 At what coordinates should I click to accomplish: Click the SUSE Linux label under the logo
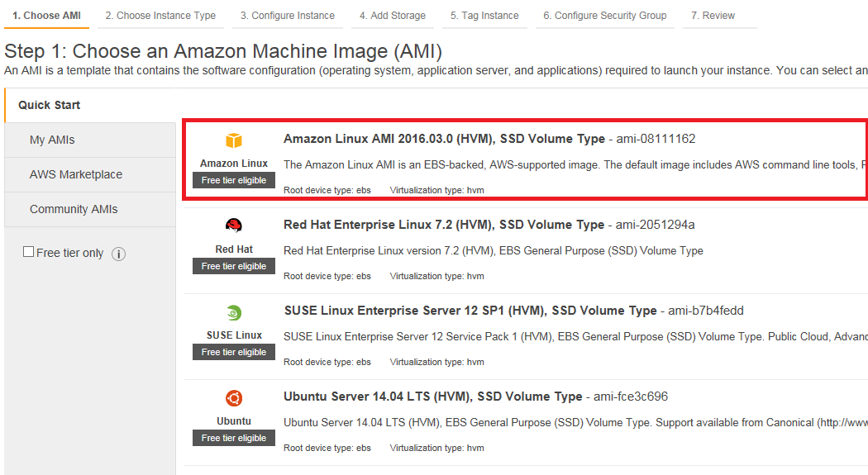tap(234, 335)
